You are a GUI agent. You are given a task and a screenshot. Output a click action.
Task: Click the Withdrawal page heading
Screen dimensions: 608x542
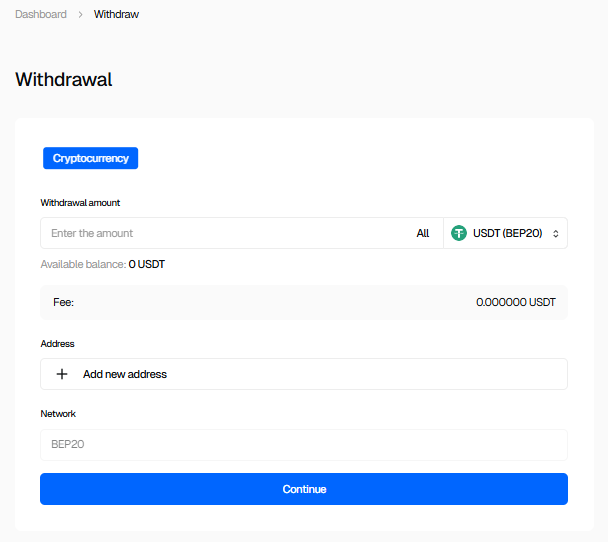64,80
